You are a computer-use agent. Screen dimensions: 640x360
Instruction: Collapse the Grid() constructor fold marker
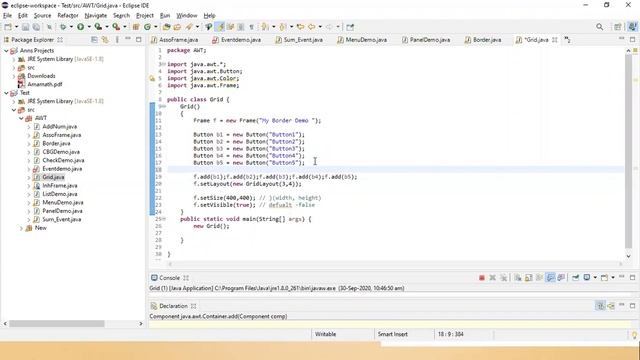point(163,107)
